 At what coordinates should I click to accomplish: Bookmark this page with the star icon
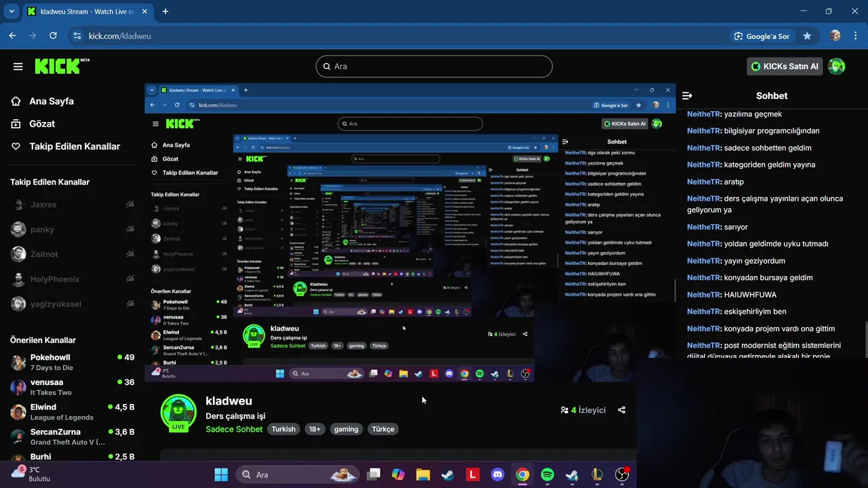pyautogui.click(x=807, y=36)
